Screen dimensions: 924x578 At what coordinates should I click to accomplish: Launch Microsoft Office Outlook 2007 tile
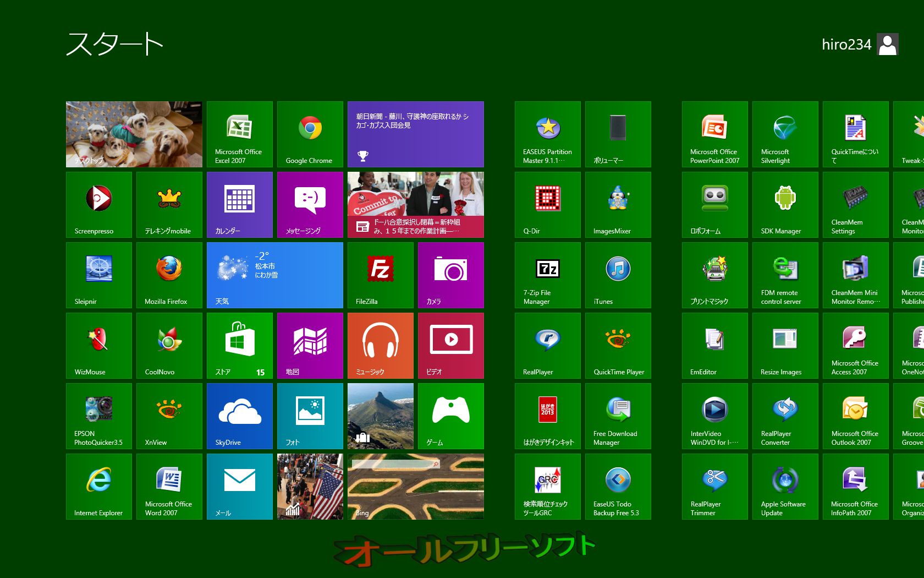click(x=856, y=416)
